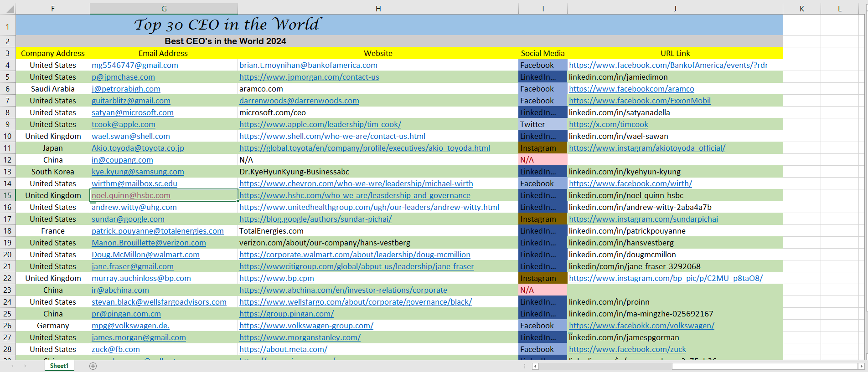
Task: Open the volkswagen-group.com website link
Action: point(306,326)
